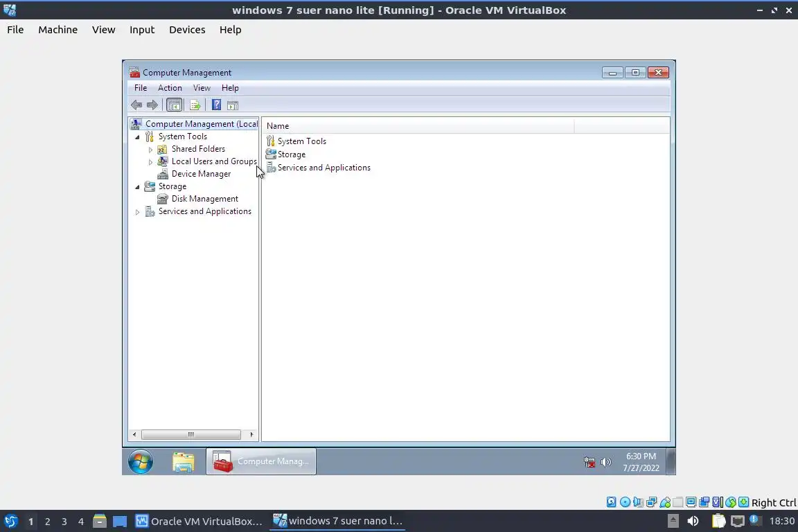This screenshot has width=798, height=532.
Task: Click the guest volume speaker tray icon
Action: [x=605, y=462]
